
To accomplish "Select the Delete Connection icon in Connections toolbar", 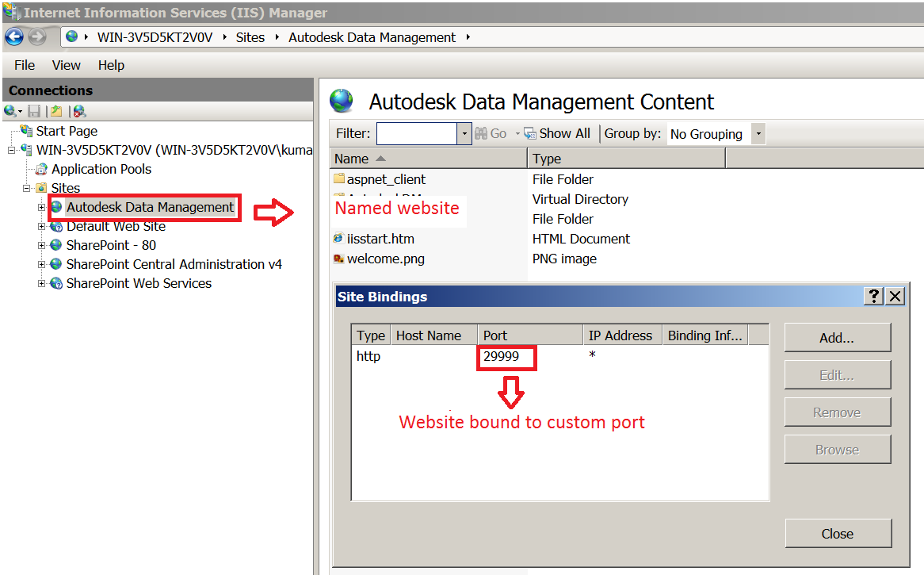I will [78, 111].
